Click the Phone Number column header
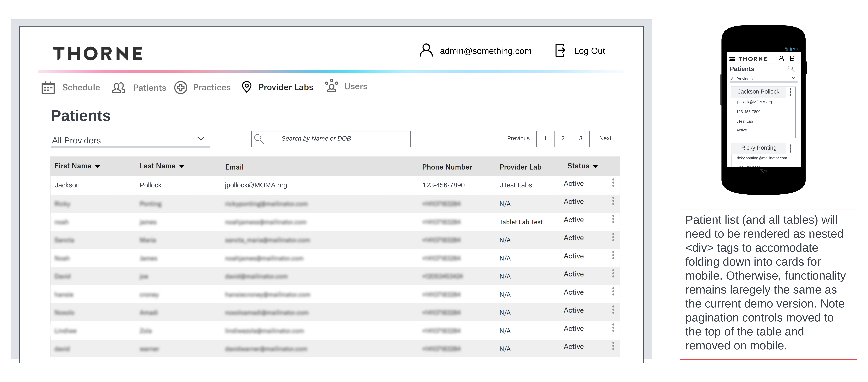 [x=447, y=167]
